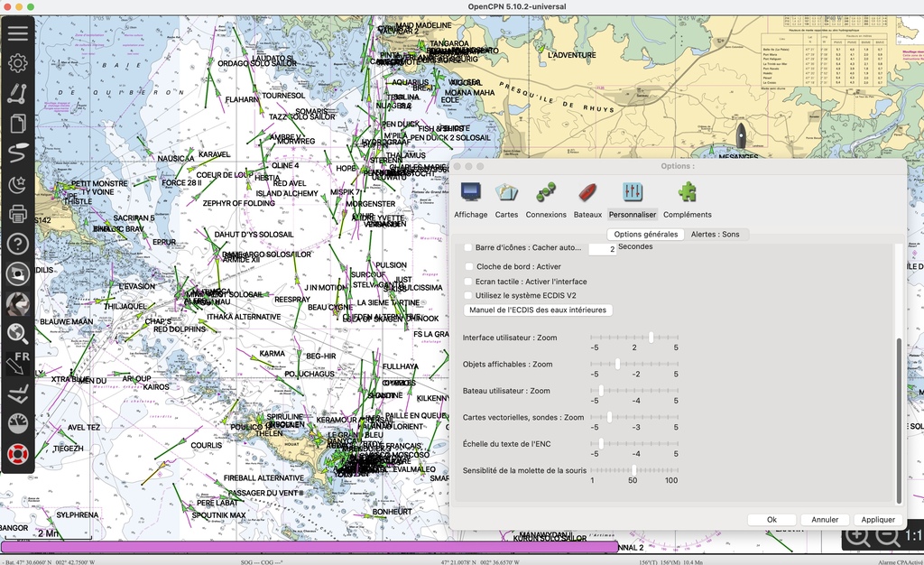924x565 pixels.
Task: Open the settings gear in the toolbar
Action: 18,63
